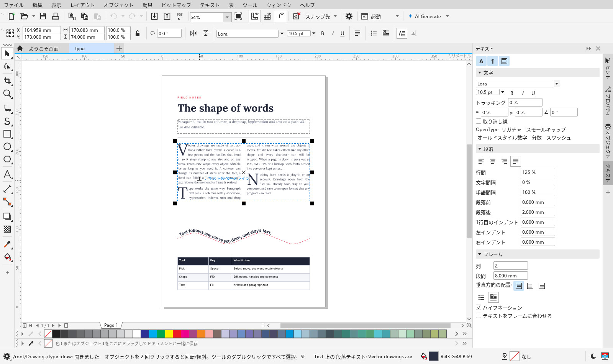Enable the 取り消し線 checkbox
The image size is (613, 364).
click(x=479, y=121)
